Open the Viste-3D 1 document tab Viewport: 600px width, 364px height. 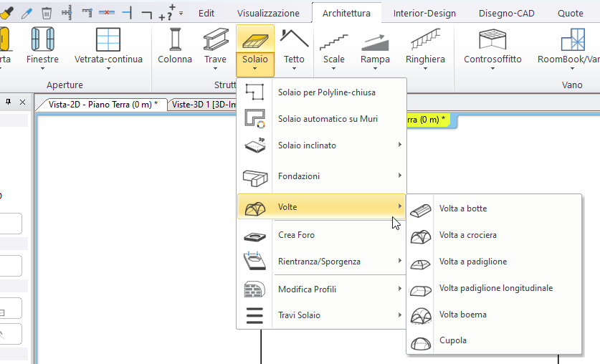tap(203, 105)
